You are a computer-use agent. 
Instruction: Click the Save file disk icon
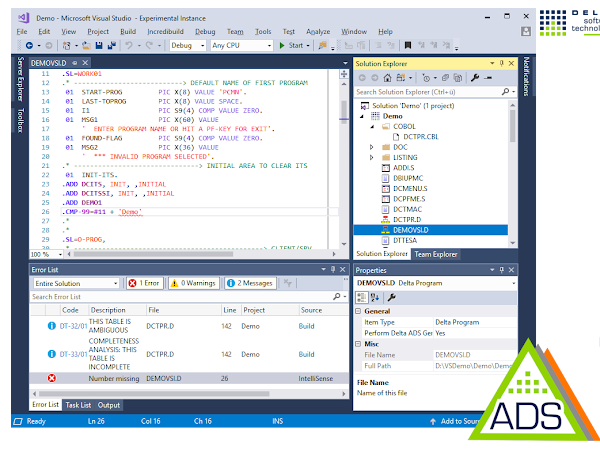[99, 46]
